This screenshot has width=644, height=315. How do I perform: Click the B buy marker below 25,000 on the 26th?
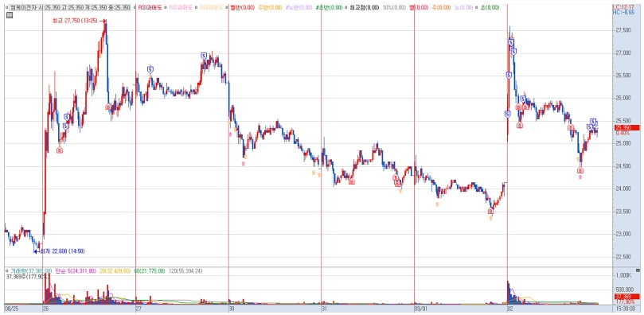tap(60, 150)
